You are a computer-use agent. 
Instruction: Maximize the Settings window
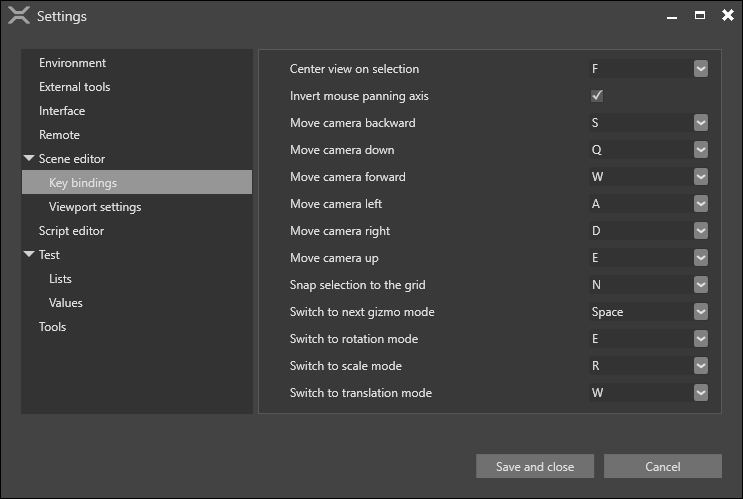[x=700, y=15]
